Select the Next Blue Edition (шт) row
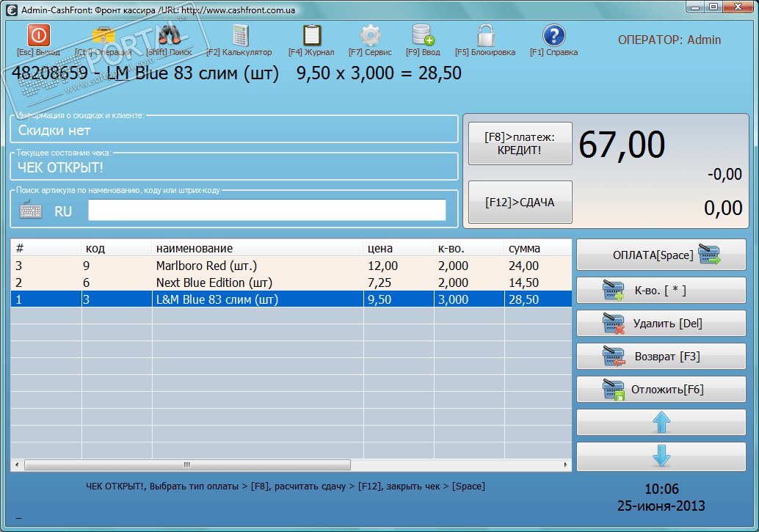759x532 pixels. [291, 283]
